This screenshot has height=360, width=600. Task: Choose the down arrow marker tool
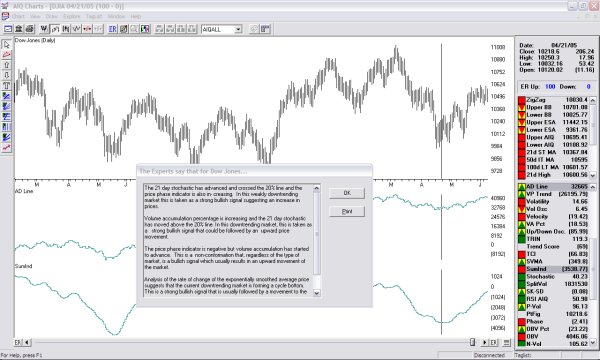click(x=7, y=75)
